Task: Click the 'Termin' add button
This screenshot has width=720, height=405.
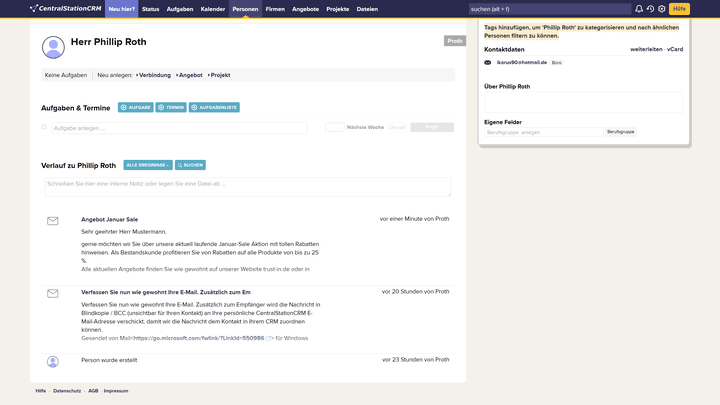Action: 171,107
